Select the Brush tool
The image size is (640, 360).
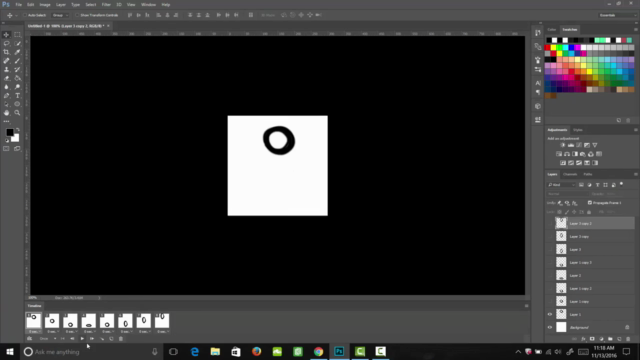[17, 61]
